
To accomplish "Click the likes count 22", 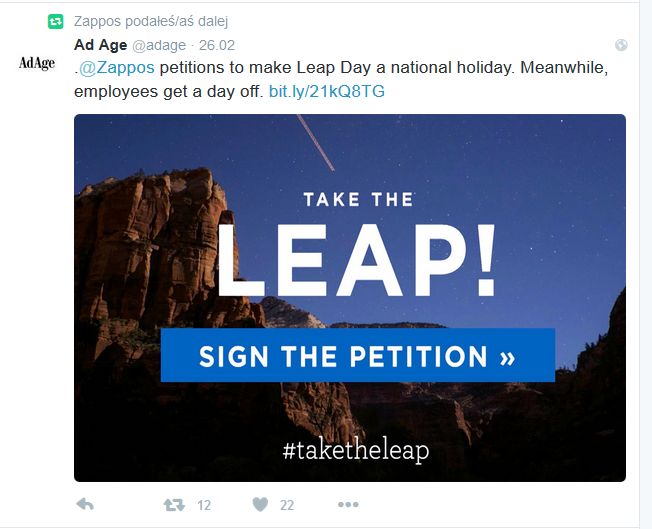I will tap(287, 505).
